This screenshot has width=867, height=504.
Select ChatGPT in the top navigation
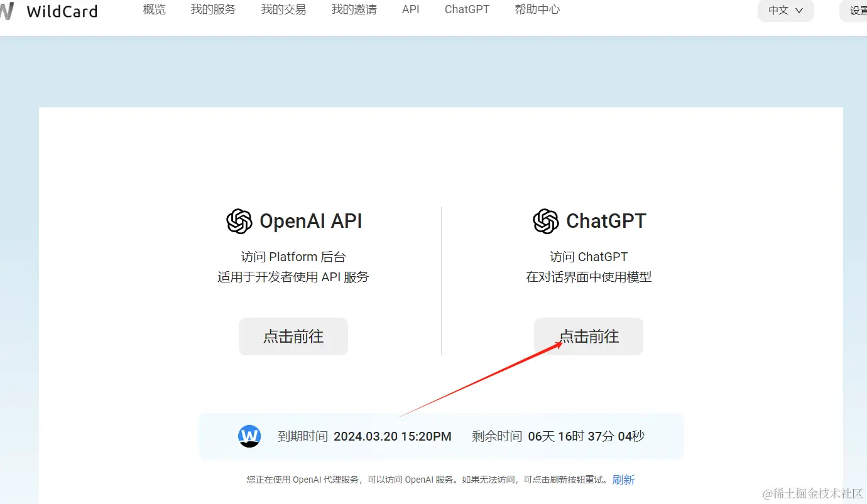467,10
